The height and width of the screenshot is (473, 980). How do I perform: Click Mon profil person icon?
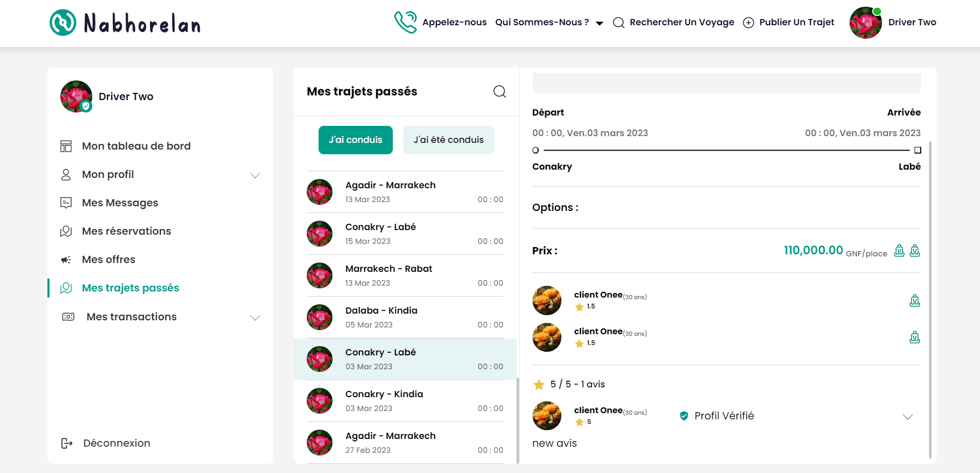click(66, 174)
